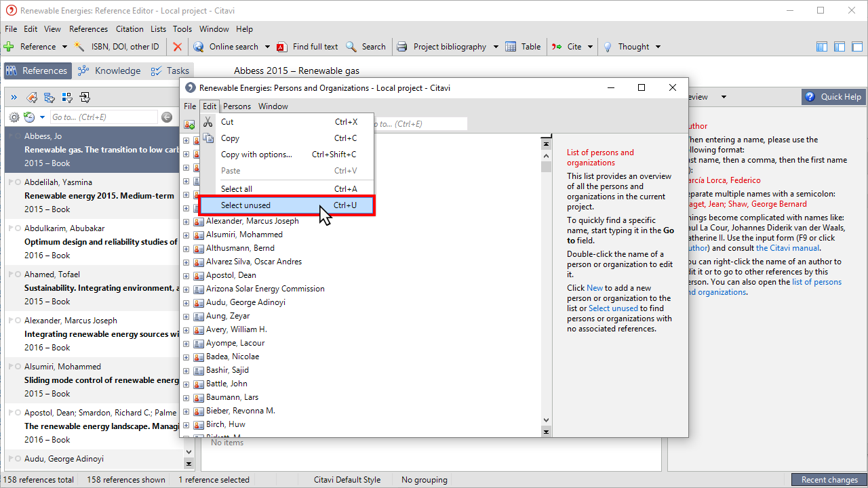Screen dimensions: 868x488
Task: Click the Cite quote-arrow icon
Action: click(557, 47)
